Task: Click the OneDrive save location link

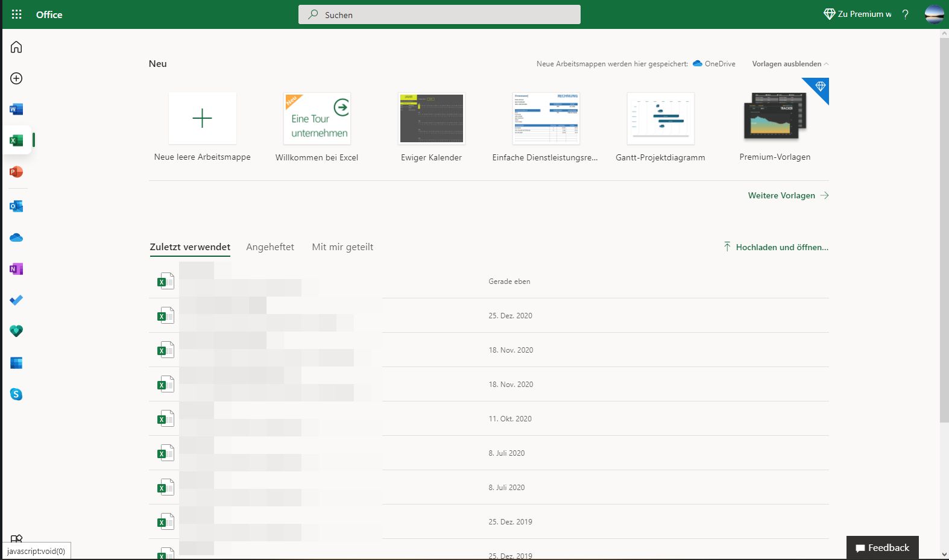Action: 714,63
